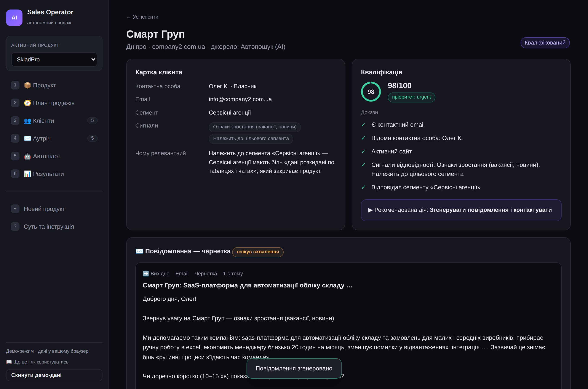Screen dimensions: 588x389
Task: Click the step number 4 badge
Action: coord(15,138)
